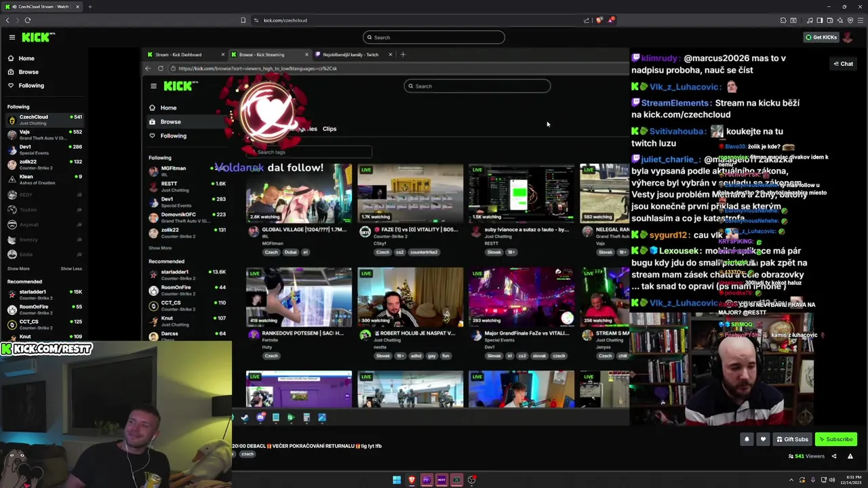Close the CzechCloud Stream tab
The width and height of the screenshot is (868, 488).
(x=77, y=7)
